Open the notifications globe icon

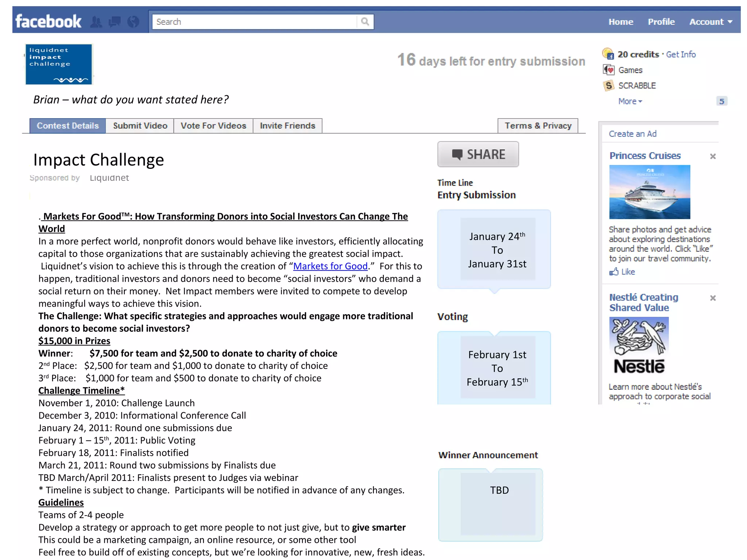pos(133,22)
